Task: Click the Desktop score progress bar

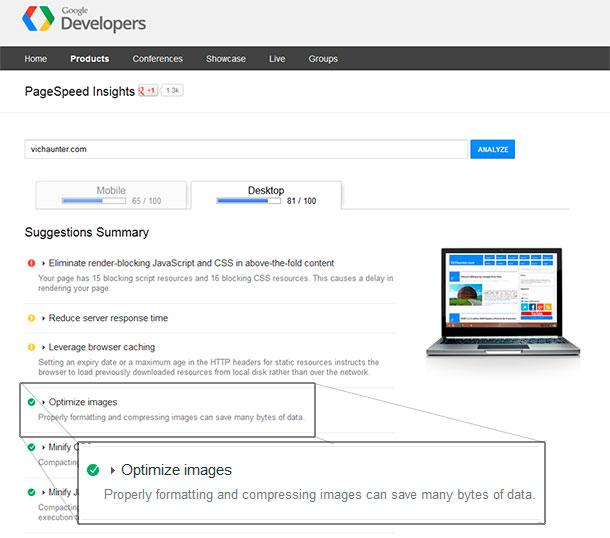Action: 249,201
